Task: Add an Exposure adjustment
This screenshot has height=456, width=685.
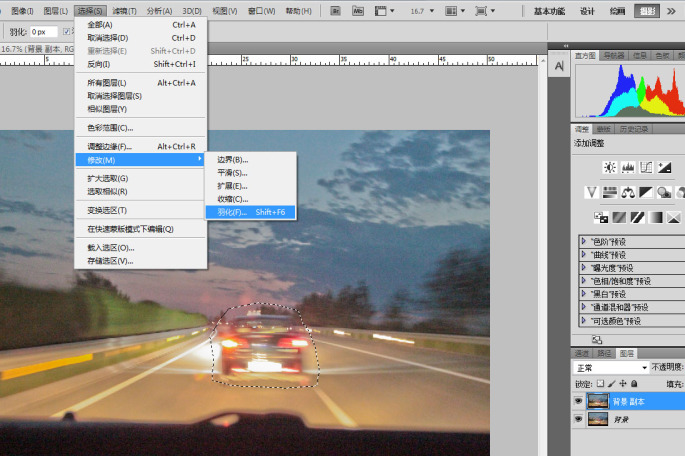Action: pyautogui.click(x=665, y=167)
